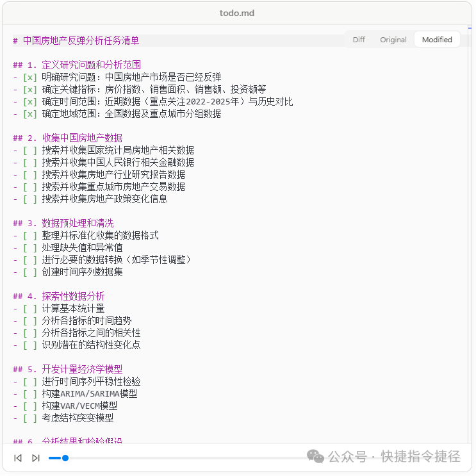The height and width of the screenshot is (476, 476).
Task: Jump to the first step with the skip-back icon
Action: [x=18, y=458]
